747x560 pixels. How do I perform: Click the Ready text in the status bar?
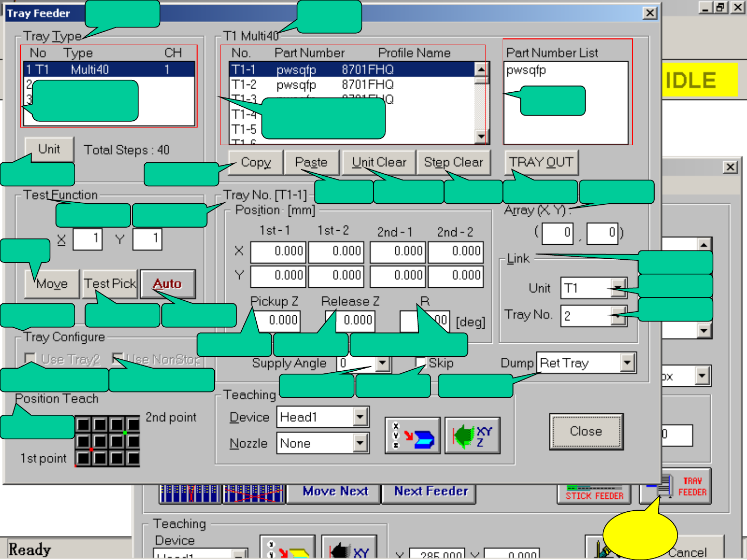point(30,550)
